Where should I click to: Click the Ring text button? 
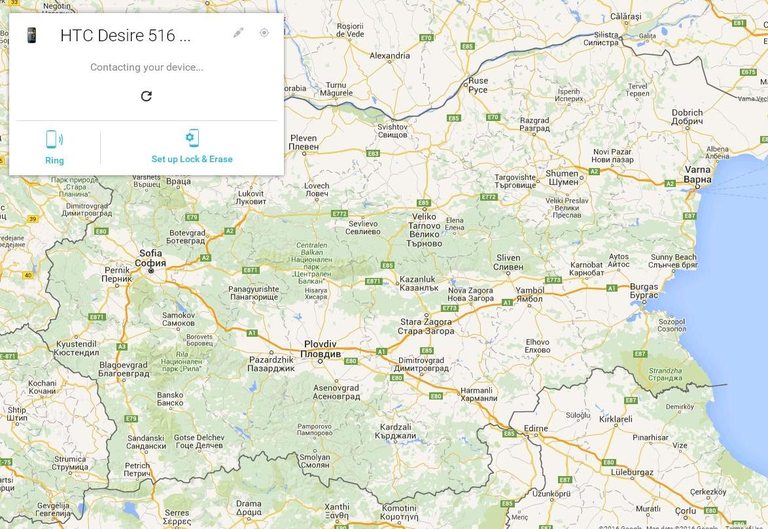click(x=54, y=161)
